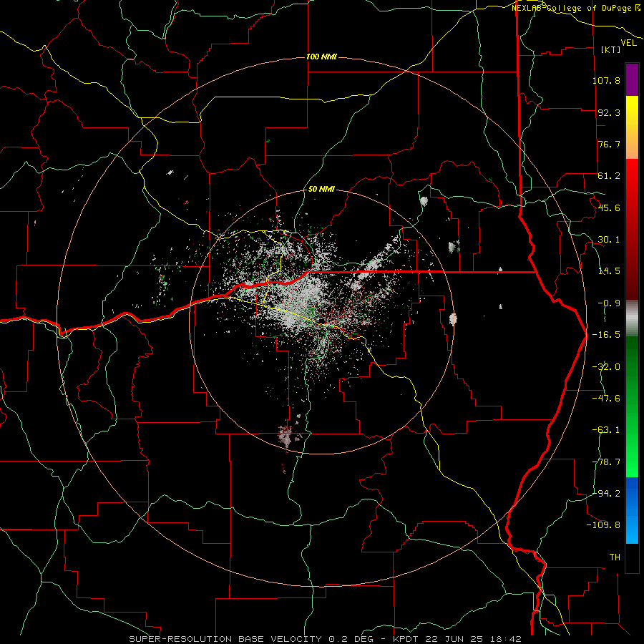Click the 0.2 DEG elevation angle in the caption
This screenshot has height=644, width=644.
(x=351, y=639)
